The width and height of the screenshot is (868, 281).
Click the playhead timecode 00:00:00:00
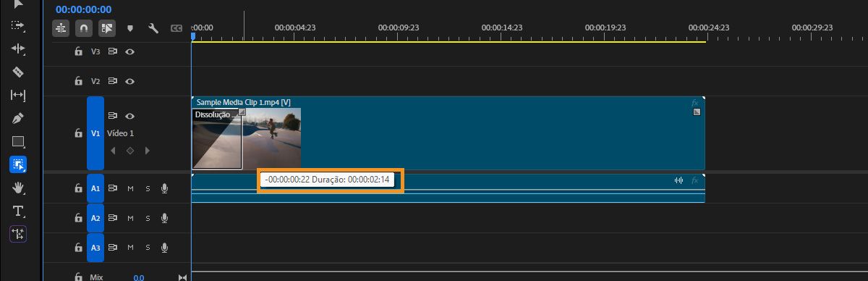84,9
